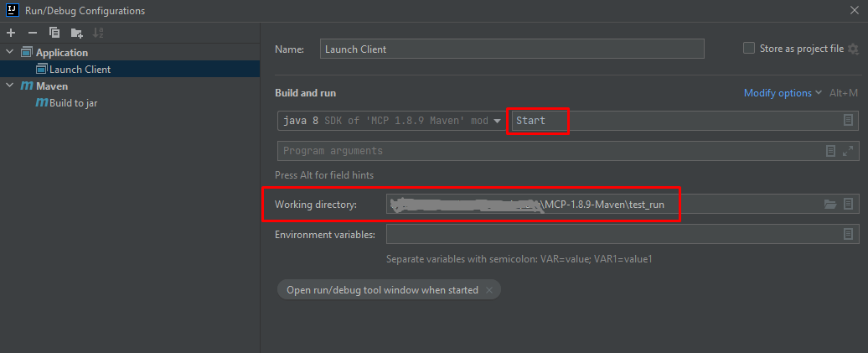Open the Store as project file settings gear
Screen dimensions: 868x353
[853, 49]
